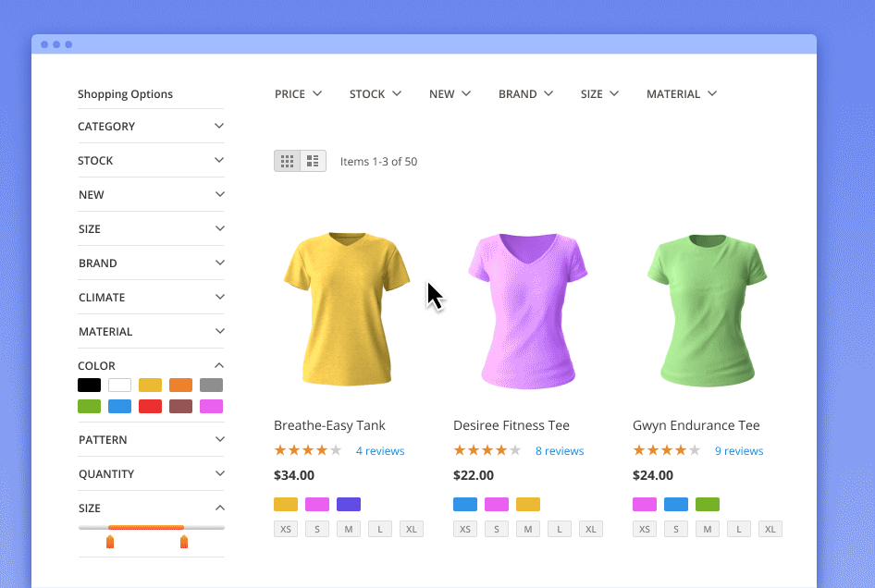View the 4 reviews for Breathe-Easy Tank

point(380,450)
